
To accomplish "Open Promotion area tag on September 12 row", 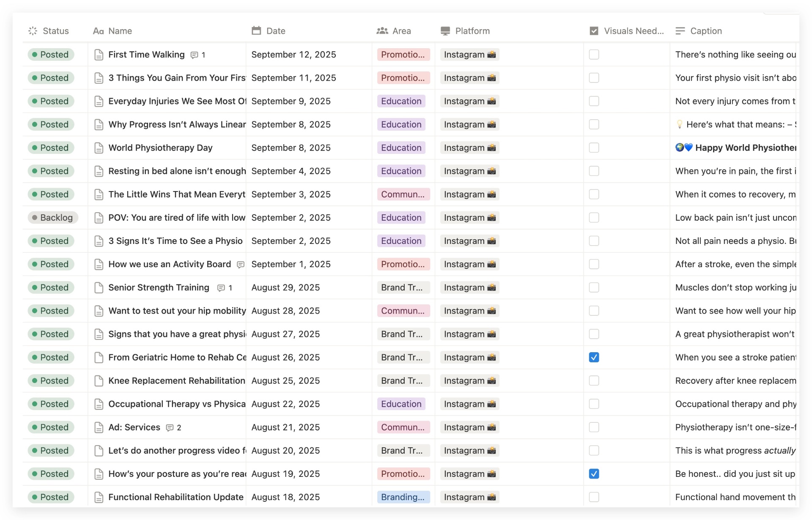I will click(403, 55).
